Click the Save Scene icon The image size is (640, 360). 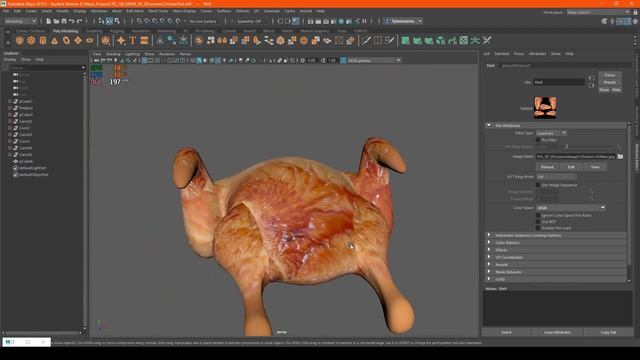pos(64,21)
